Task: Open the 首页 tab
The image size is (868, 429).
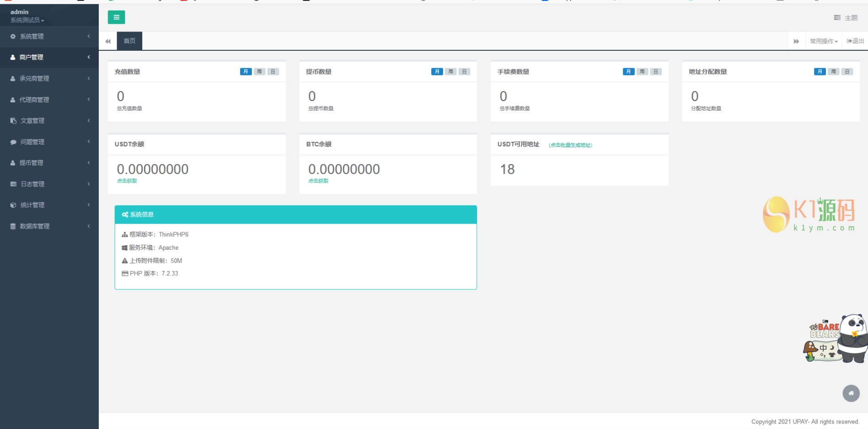Action: [x=129, y=41]
